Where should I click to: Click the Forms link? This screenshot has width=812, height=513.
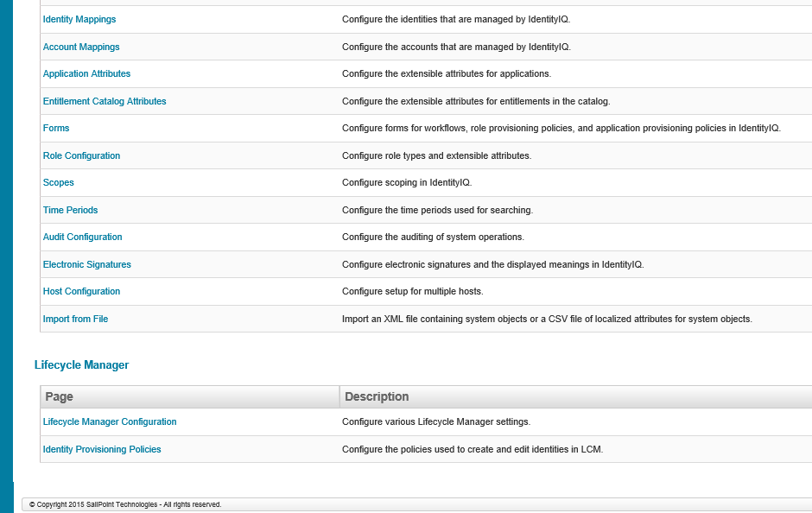(56, 128)
